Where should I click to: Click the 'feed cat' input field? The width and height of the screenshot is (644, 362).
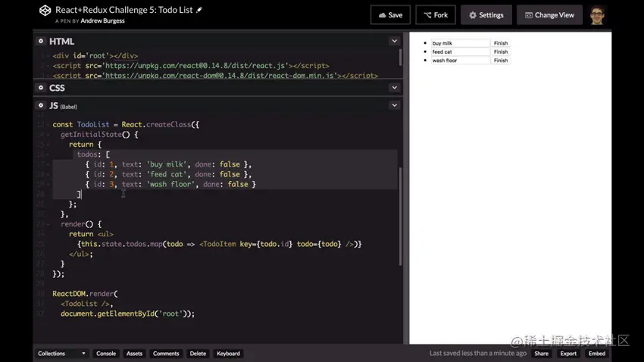pos(461,51)
